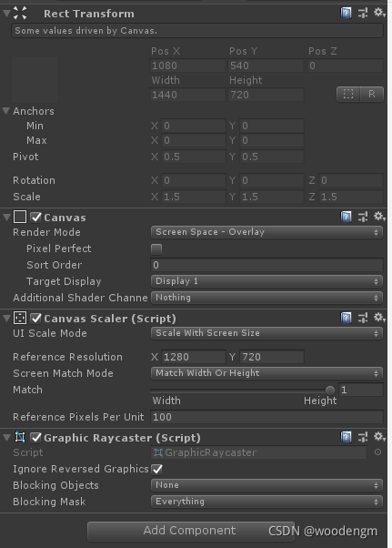Open Rect Transform gear settings menu

[x=379, y=13]
